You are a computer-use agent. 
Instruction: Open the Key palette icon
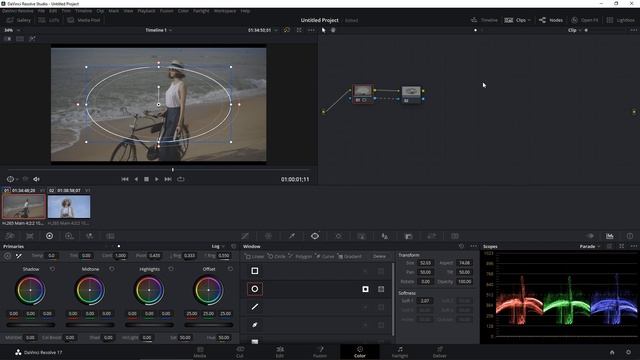click(x=408, y=236)
